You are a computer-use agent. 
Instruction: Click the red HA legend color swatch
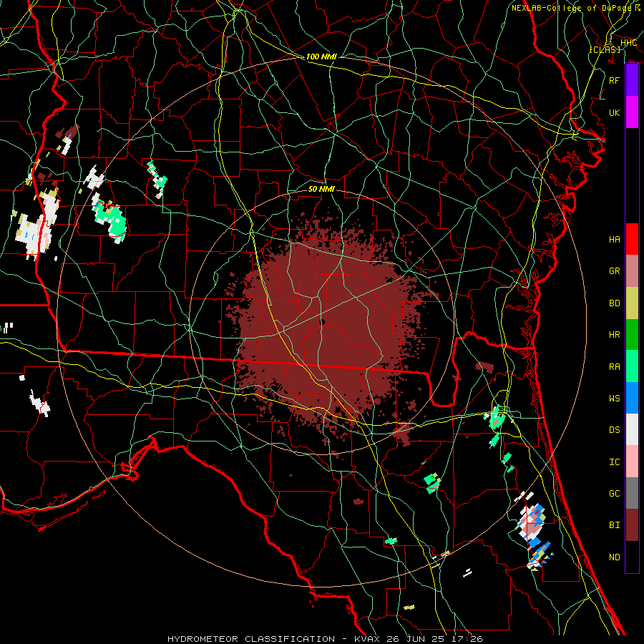click(x=632, y=239)
